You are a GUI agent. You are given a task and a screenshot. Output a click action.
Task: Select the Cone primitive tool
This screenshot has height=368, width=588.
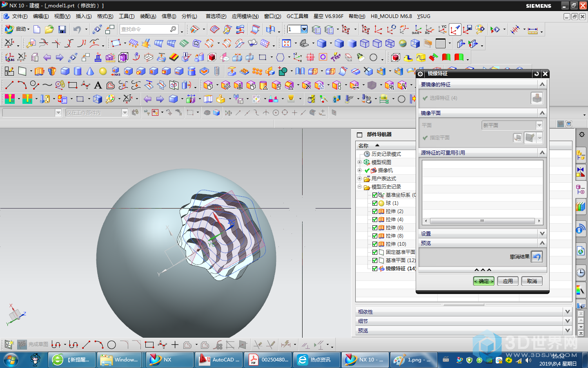(90, 72)
